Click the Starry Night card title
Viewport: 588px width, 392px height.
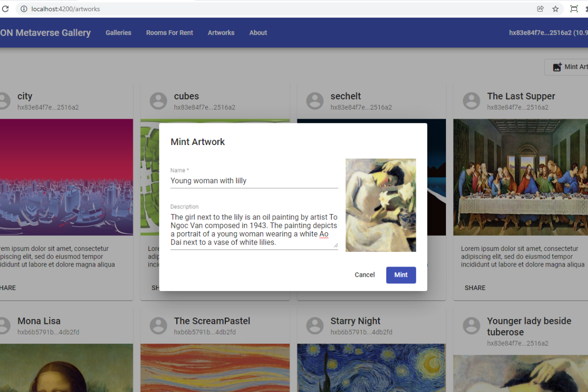[355, 321]
